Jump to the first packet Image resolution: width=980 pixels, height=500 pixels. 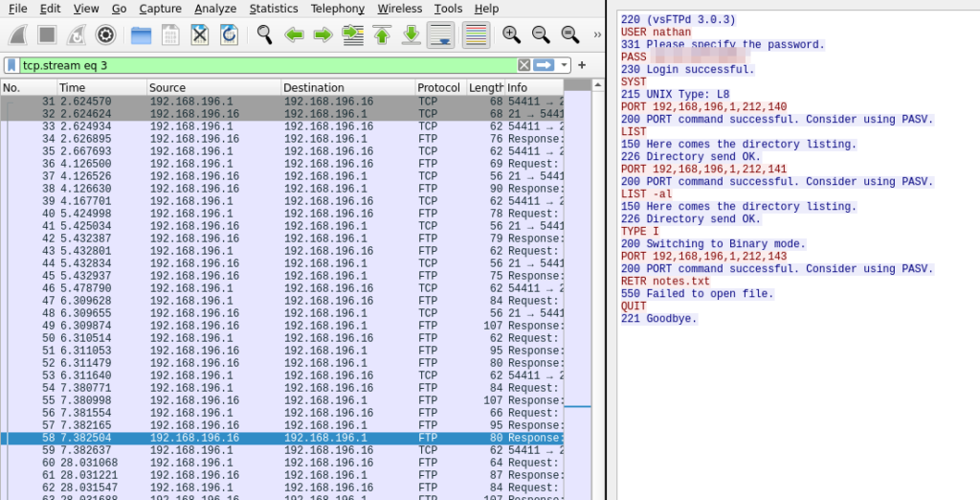382,35
